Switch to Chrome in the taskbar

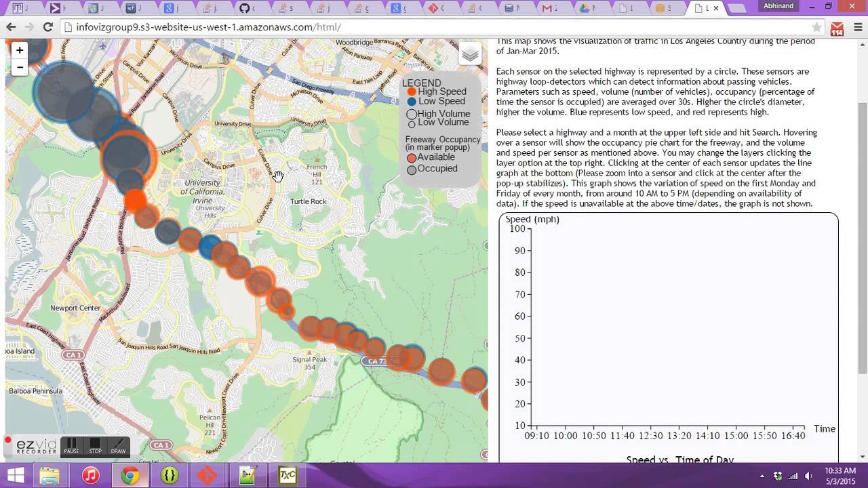(130, 476)
